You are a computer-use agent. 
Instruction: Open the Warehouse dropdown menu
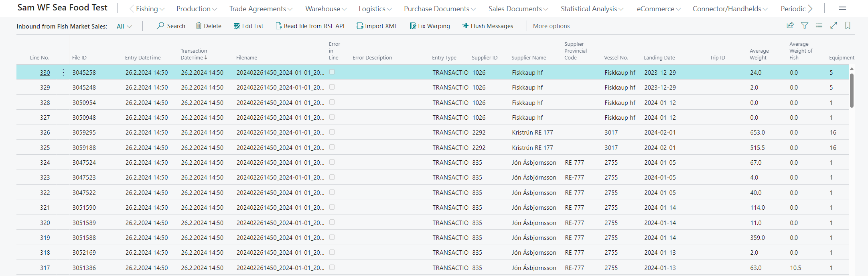click(326, 8)
